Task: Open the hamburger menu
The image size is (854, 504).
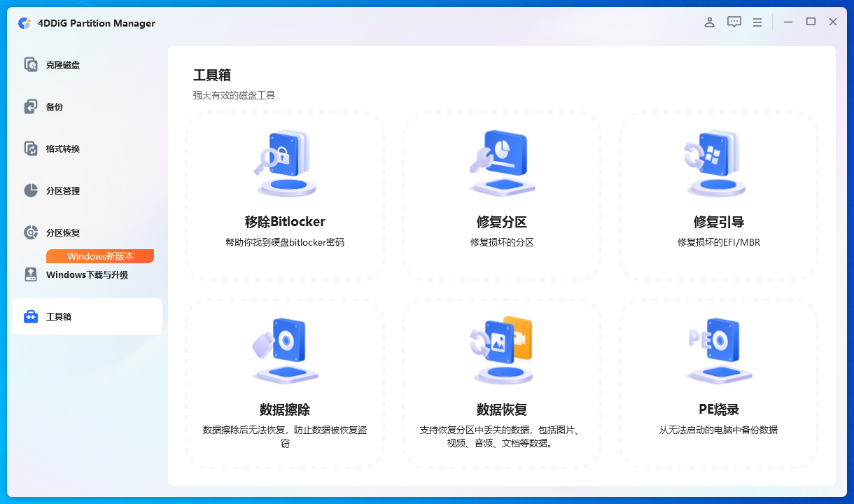Action: click(757, 22)
